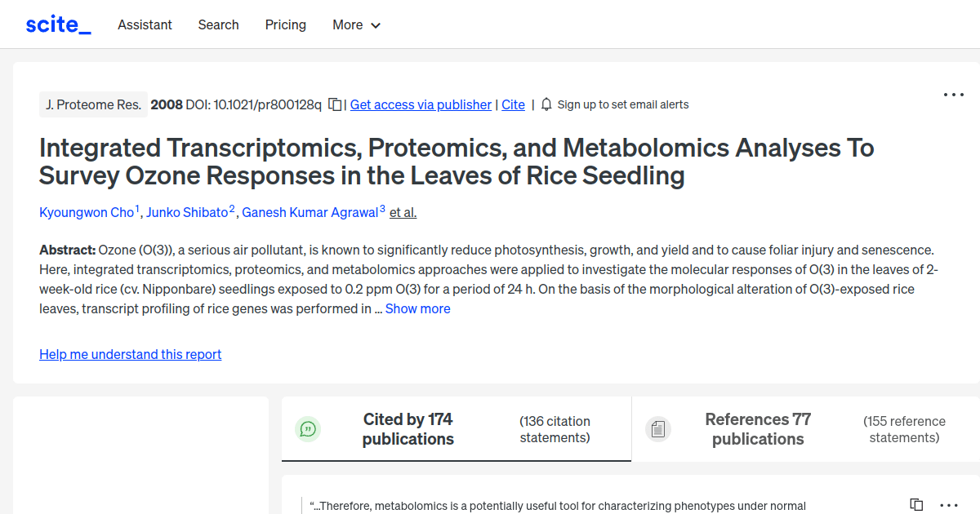Click Get access via publisher link
The height and width of the screenshot is (514, 980).
421,104
